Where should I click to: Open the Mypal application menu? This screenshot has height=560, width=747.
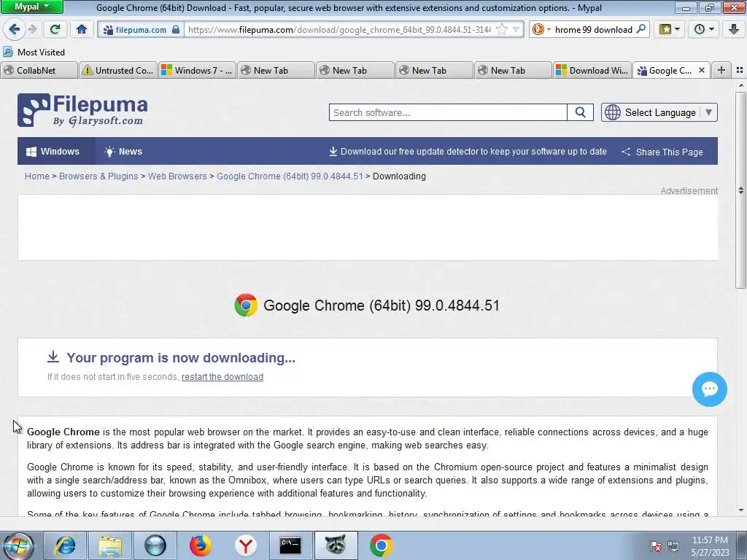pos(31,7)
